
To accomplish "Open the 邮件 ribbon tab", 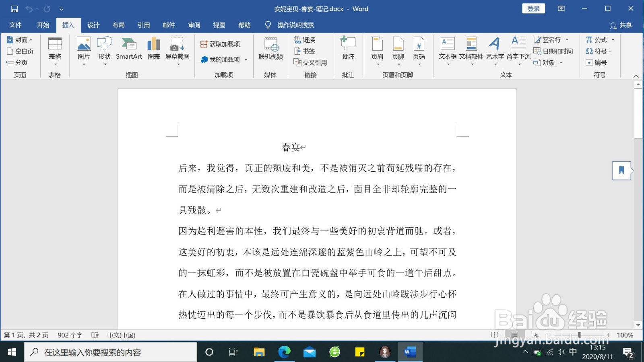I will pos(169,25).
